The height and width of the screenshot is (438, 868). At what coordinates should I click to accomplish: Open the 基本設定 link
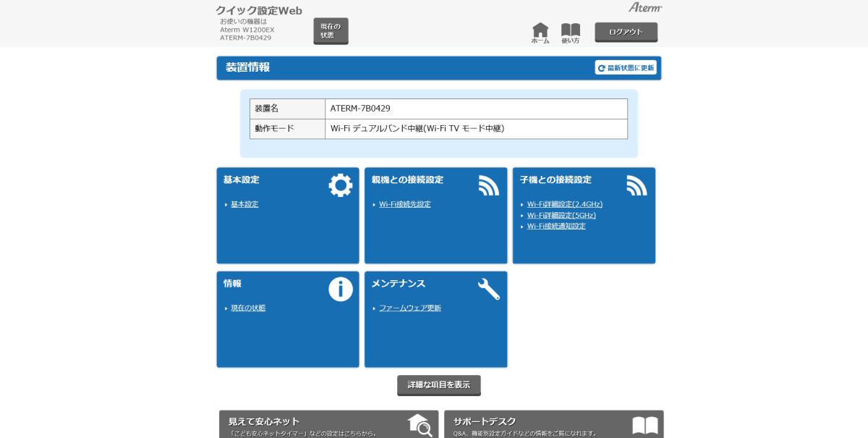(246, 204)
